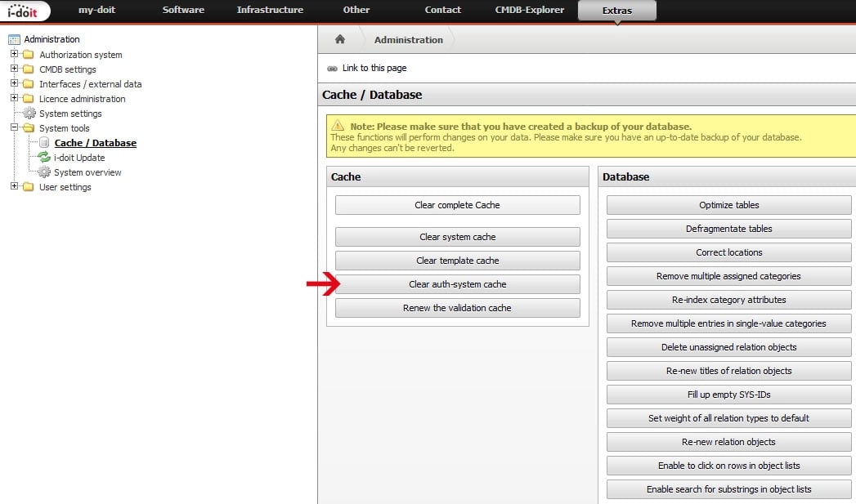Click the CMDB settings folder icon
The width and height of the screenshot is (856, 504).
coord(29,69)
